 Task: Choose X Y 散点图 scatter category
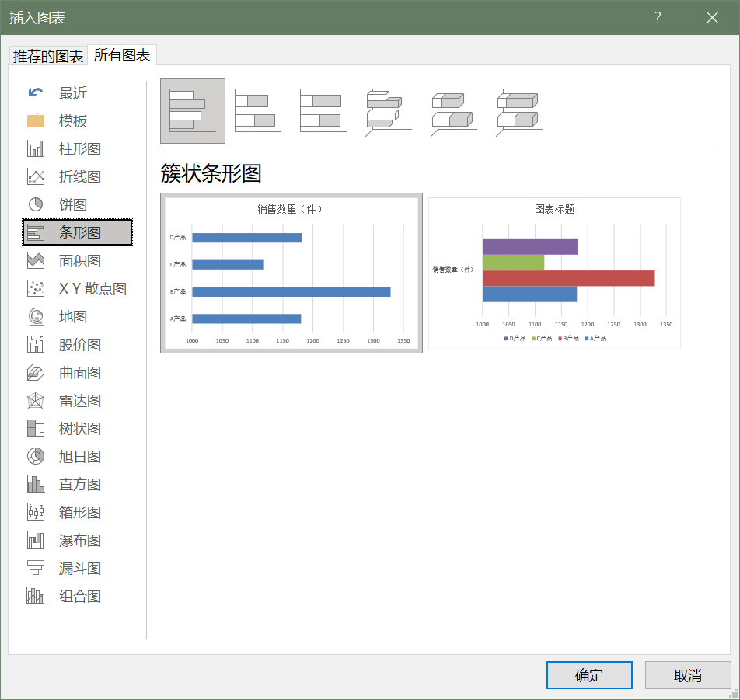pos(92,289)
